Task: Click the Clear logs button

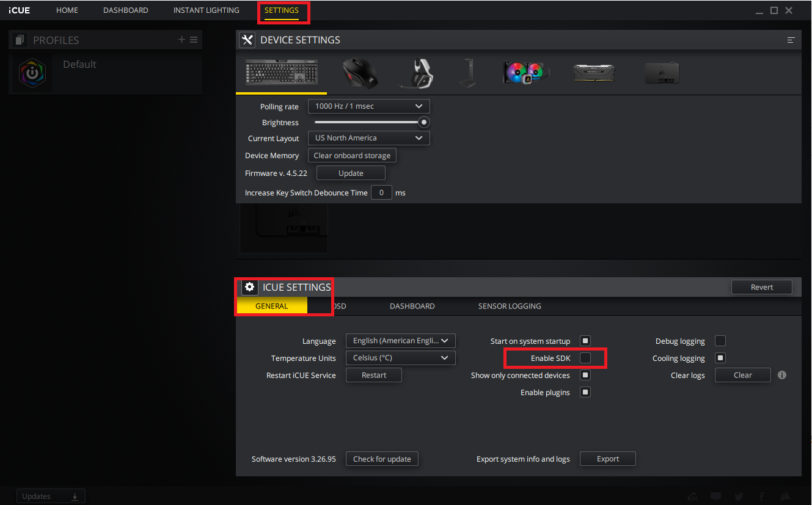Action: coord(743,375)
